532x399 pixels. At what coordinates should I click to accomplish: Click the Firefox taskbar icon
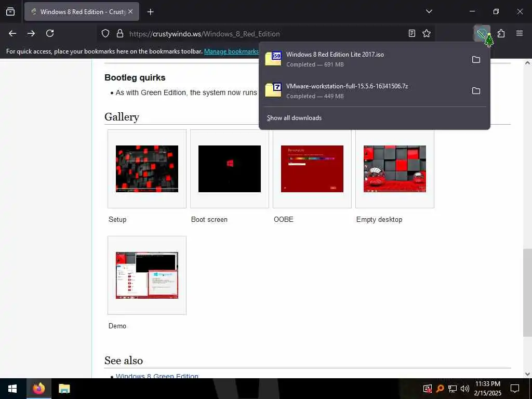coord(38,389)
